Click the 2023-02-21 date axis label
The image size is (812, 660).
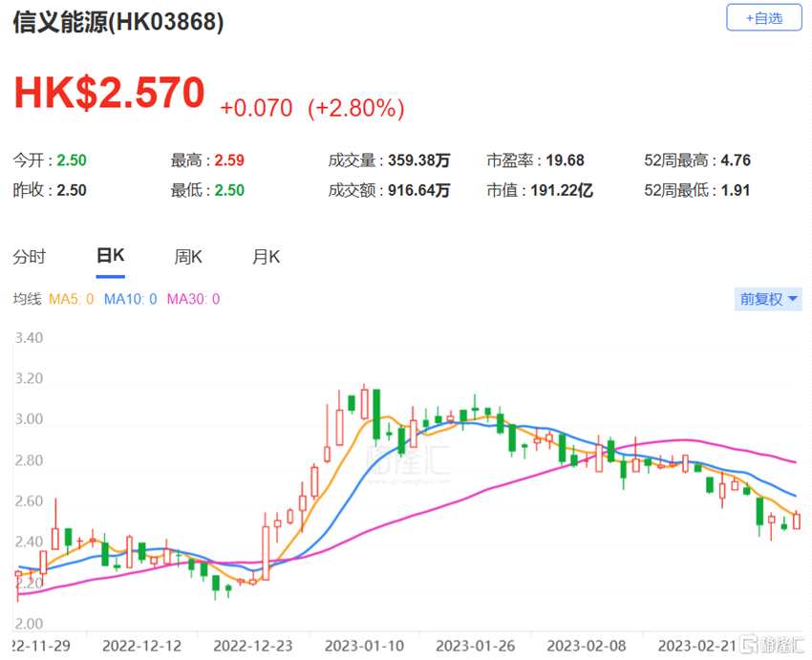tap(697, 646)
